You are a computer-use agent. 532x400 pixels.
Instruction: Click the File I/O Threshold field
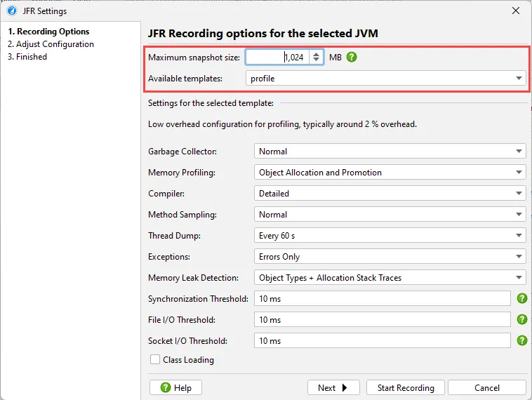click(x=383, y=319)
